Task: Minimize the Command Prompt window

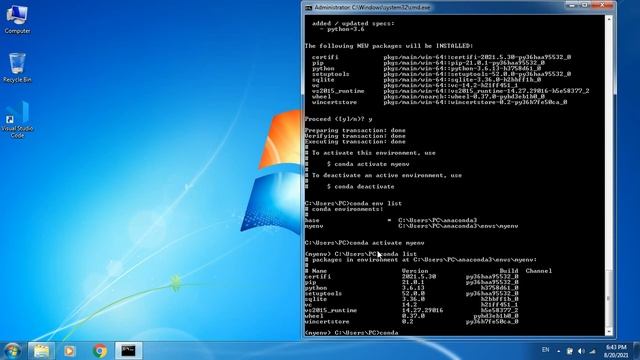Action: 572,5
